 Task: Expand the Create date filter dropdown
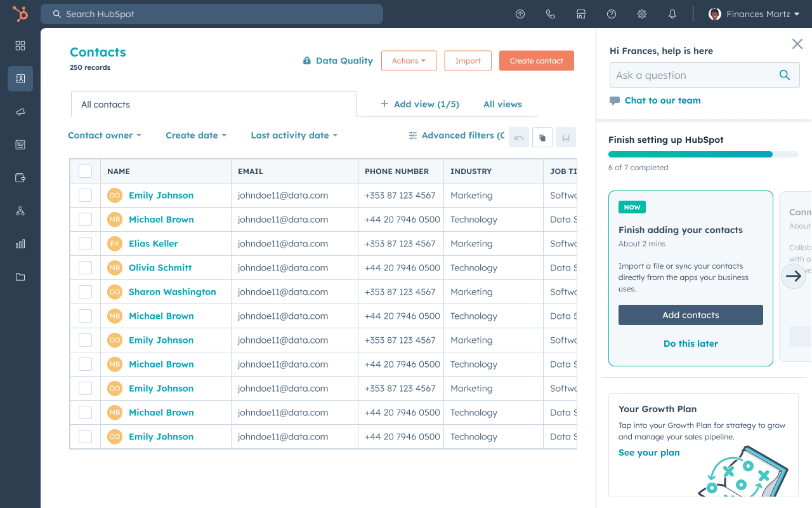click(x=196, y=135)
